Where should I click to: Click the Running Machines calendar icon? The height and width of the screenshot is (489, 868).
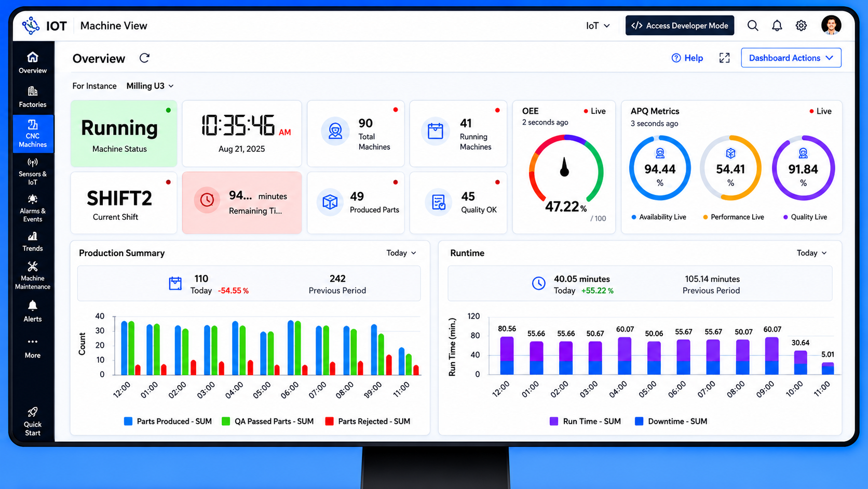(436, 131)
